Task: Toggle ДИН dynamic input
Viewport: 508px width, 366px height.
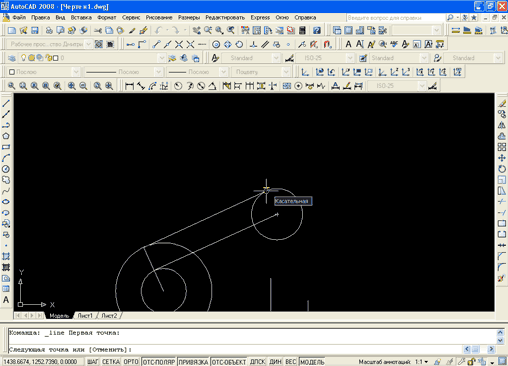Action: [275, 362]
